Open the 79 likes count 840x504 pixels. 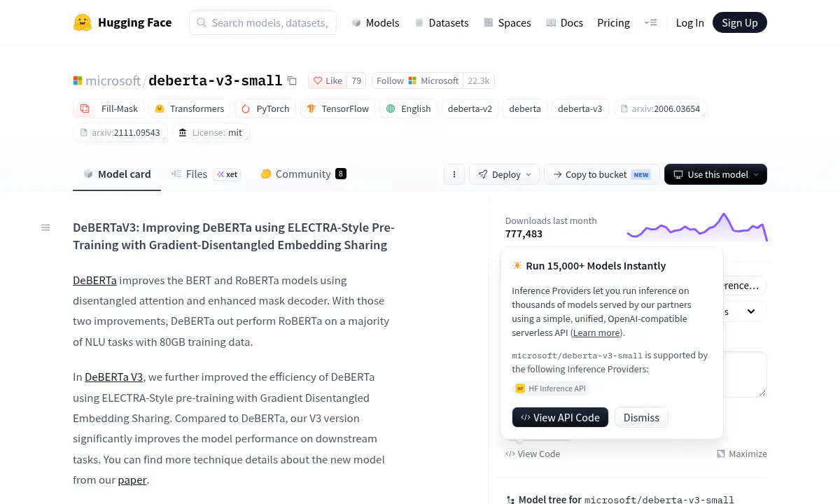point(356,80)
